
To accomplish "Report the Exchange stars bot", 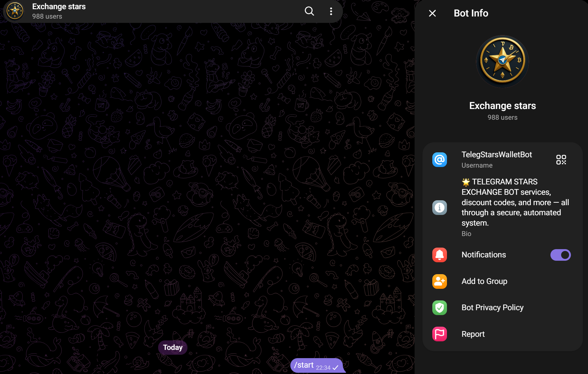I will 503,334.
